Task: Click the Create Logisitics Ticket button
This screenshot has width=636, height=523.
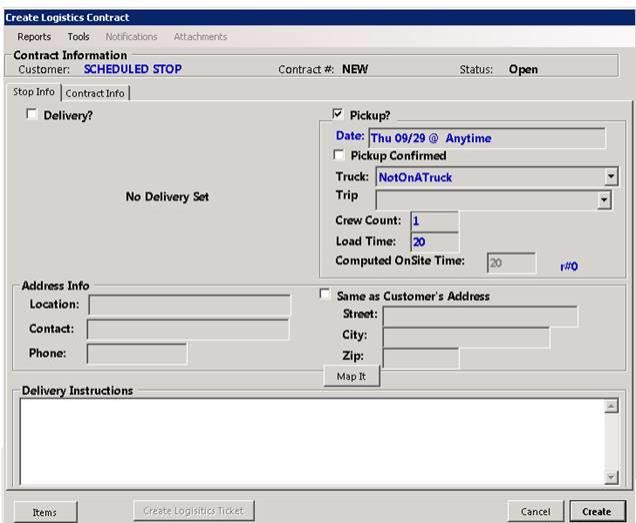Action: 194,510
